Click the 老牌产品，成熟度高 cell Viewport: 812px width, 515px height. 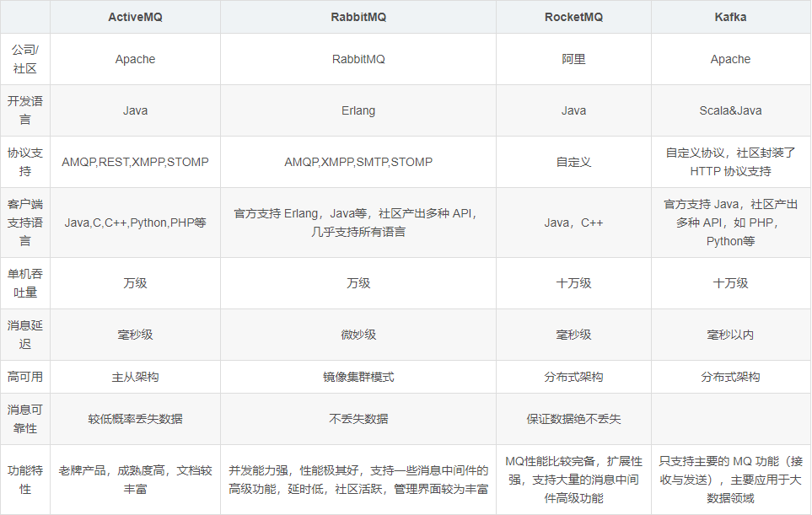pyautogui.click(x=135, y=480)
